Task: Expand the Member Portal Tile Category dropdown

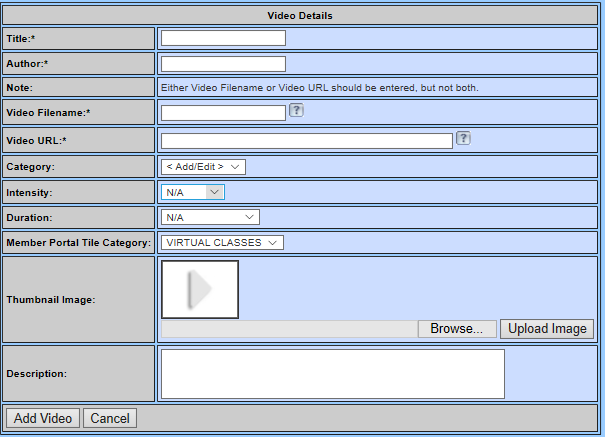Action: point(222,242)
